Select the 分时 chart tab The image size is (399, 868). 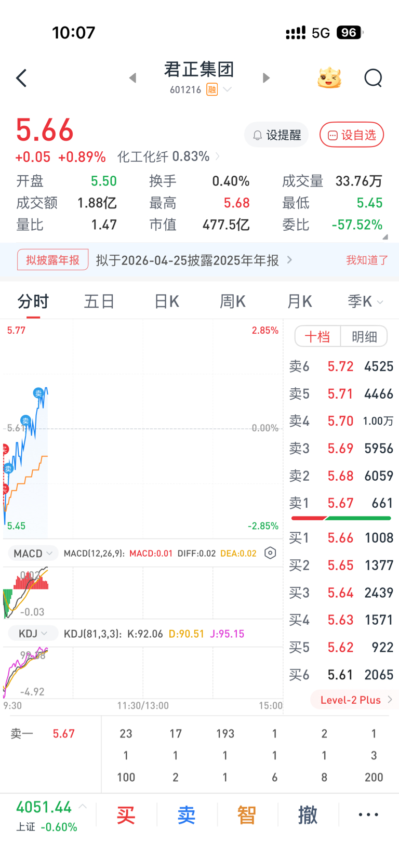pos(33,301)
